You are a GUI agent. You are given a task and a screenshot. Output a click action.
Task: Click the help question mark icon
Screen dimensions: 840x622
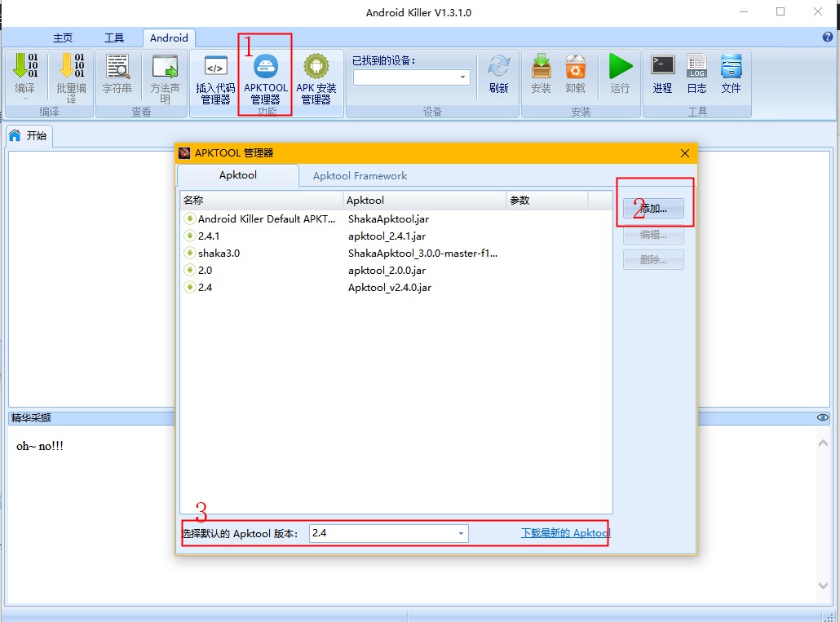828,37
